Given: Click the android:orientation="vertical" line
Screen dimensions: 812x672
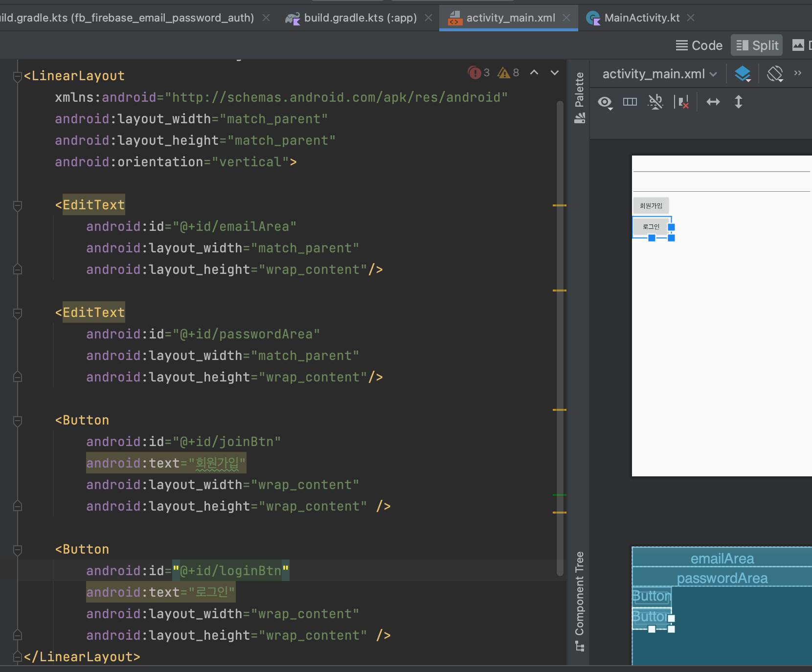Looking at the screenshot, I should (176, 162).
